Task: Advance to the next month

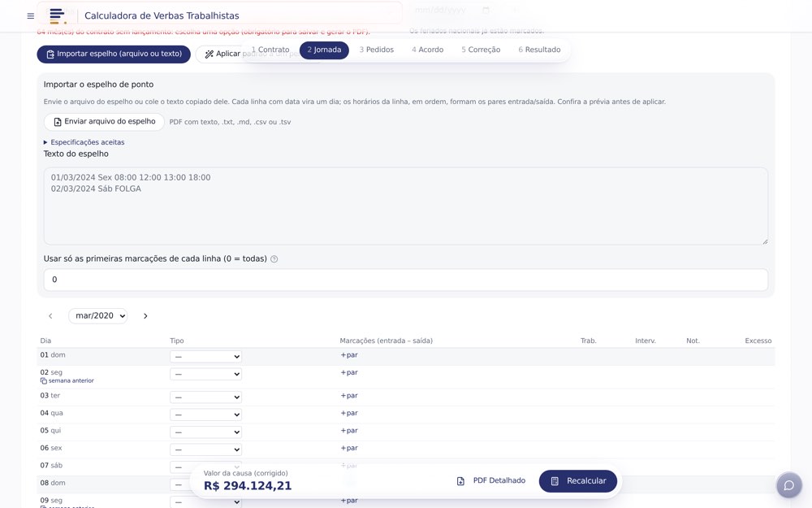Action: (145, 315)
